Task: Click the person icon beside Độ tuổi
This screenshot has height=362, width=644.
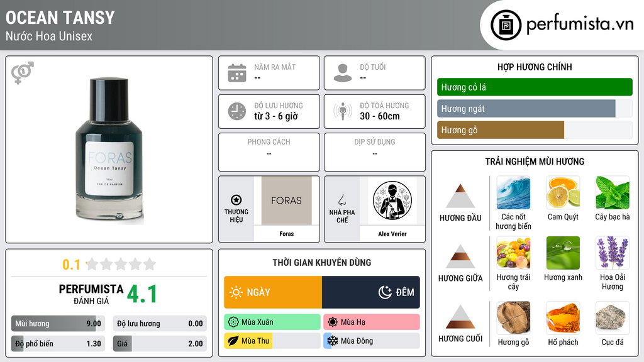Action: pyautogui.click(x=343, y=73)
